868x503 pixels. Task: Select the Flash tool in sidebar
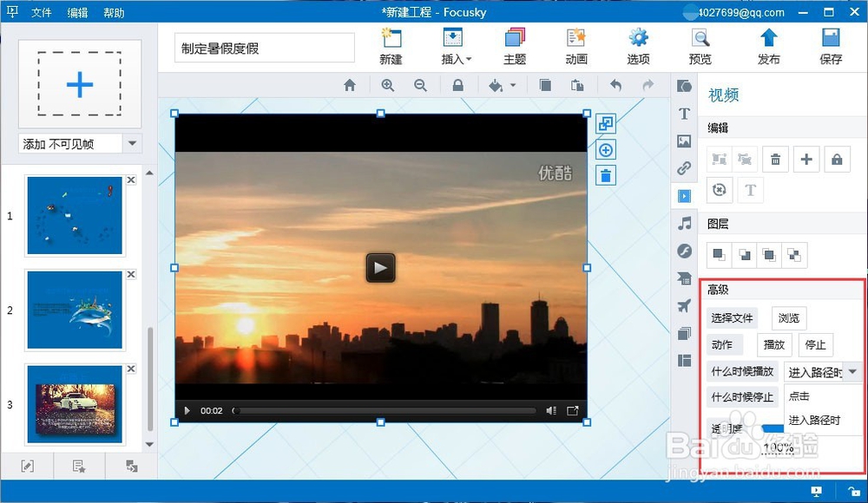click(684, 251)
